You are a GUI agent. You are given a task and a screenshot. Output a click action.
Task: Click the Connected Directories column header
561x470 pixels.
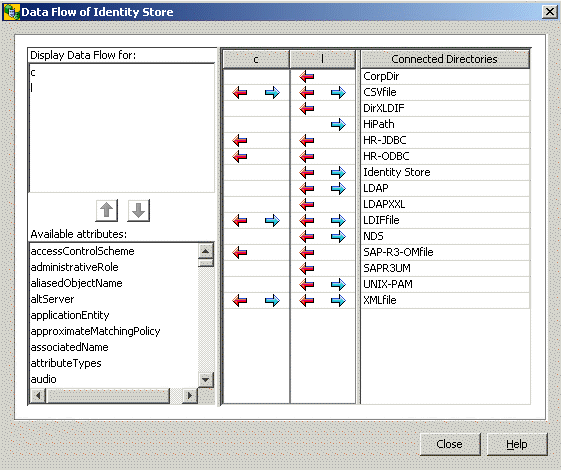(445, 59)
